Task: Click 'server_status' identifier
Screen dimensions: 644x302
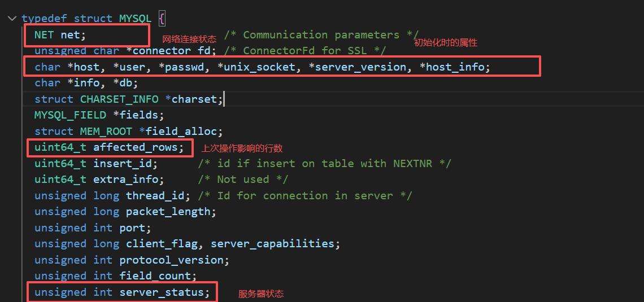Action: coord(162,292)
